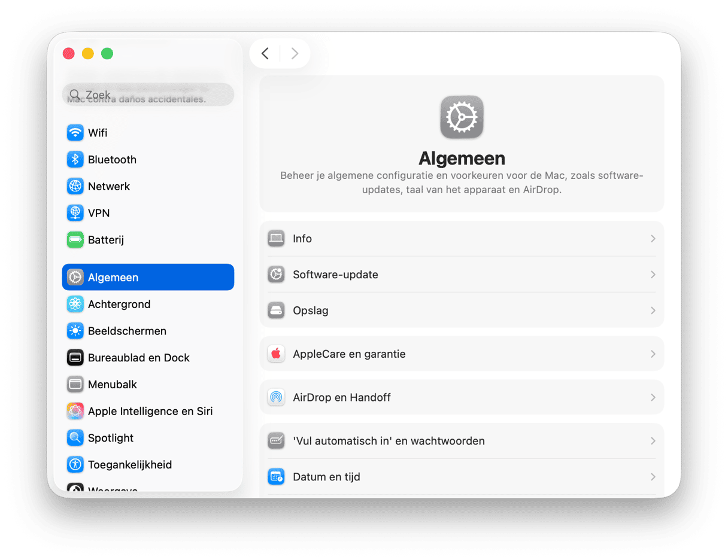Select VPN in the sidebar

click(99, 213)
